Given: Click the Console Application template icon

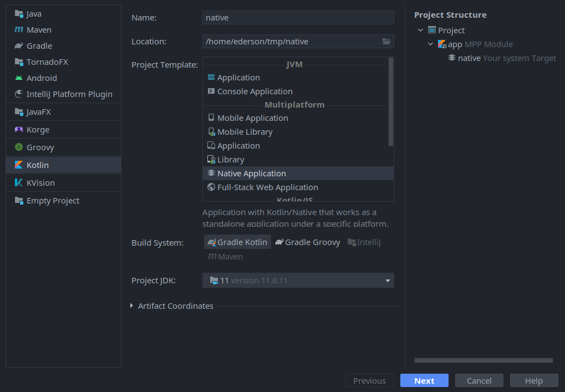Looking at the screenshot, I should [211, 91].
